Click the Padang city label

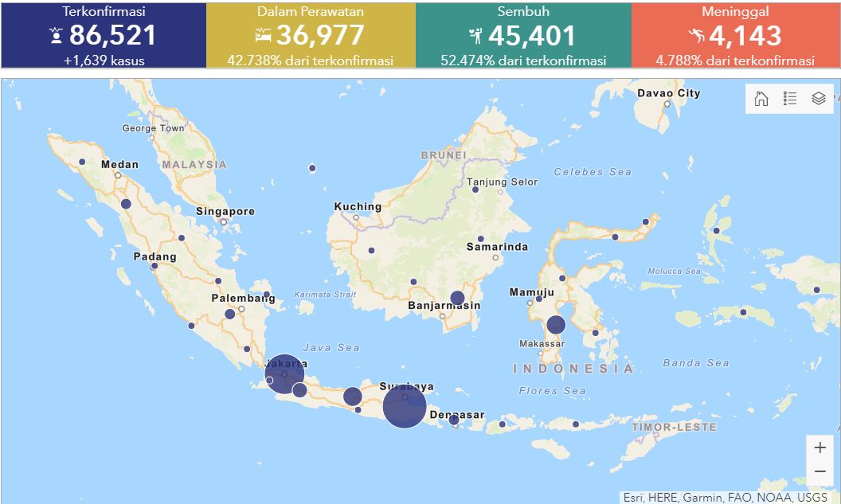[x=155, y=257]
